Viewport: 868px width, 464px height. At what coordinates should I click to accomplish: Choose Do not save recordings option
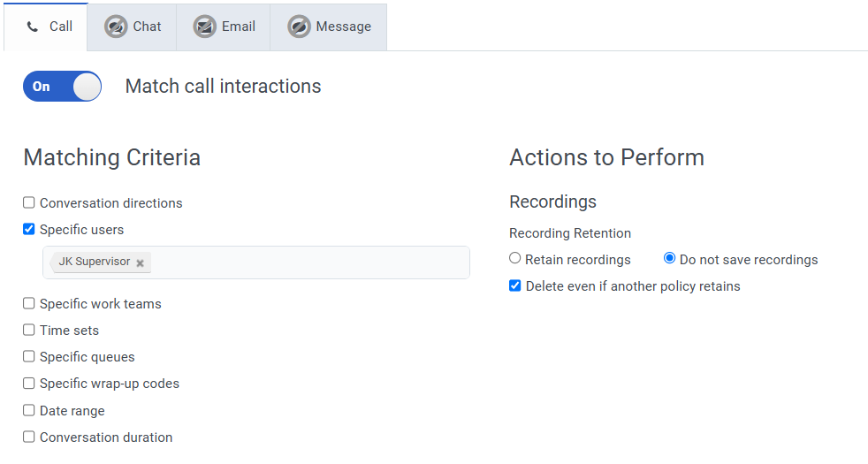point(669,259)
